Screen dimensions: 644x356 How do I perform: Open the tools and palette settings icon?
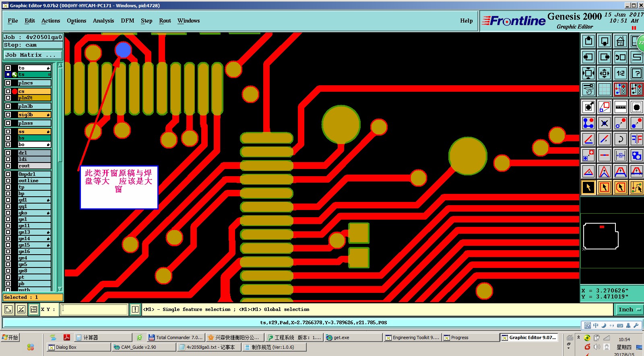[588, 89]
